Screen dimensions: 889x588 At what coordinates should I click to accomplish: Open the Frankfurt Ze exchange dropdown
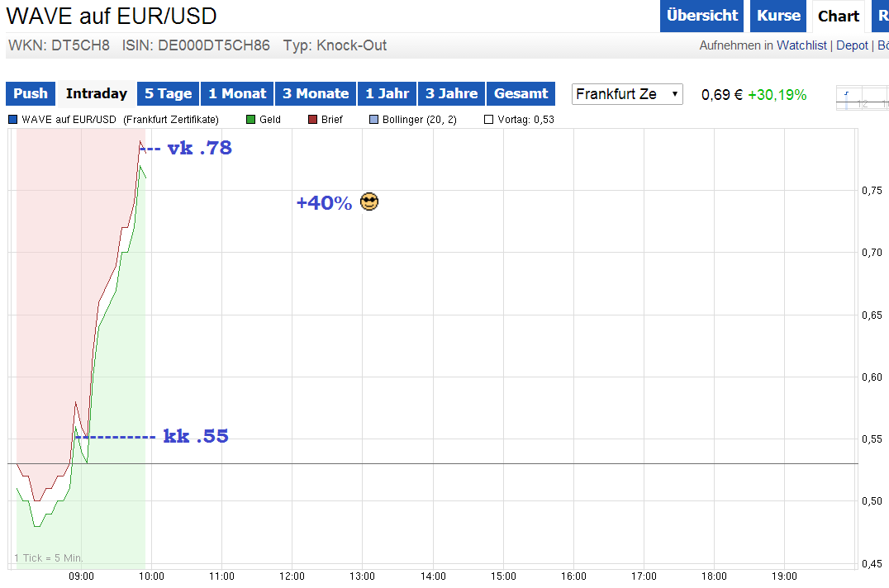click(x=627, y=93)
